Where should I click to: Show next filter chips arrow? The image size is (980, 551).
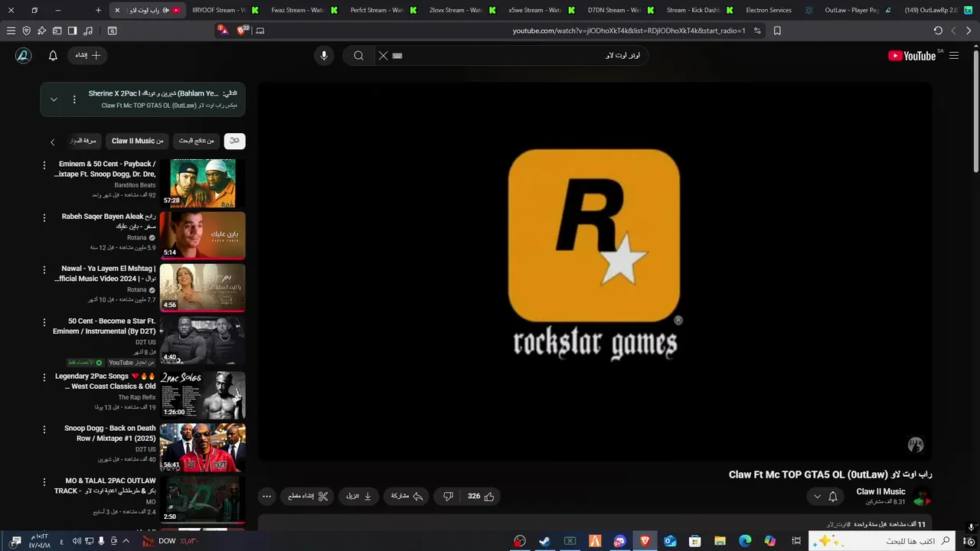52,142
